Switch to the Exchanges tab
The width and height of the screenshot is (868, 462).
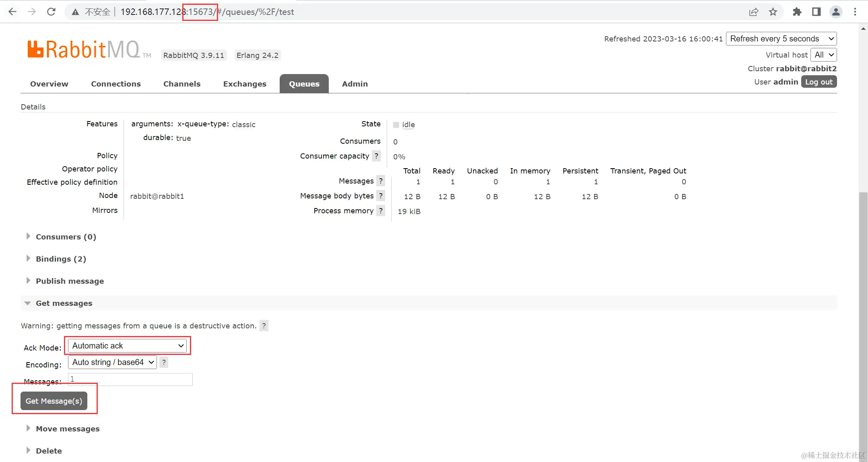point(245,84)
